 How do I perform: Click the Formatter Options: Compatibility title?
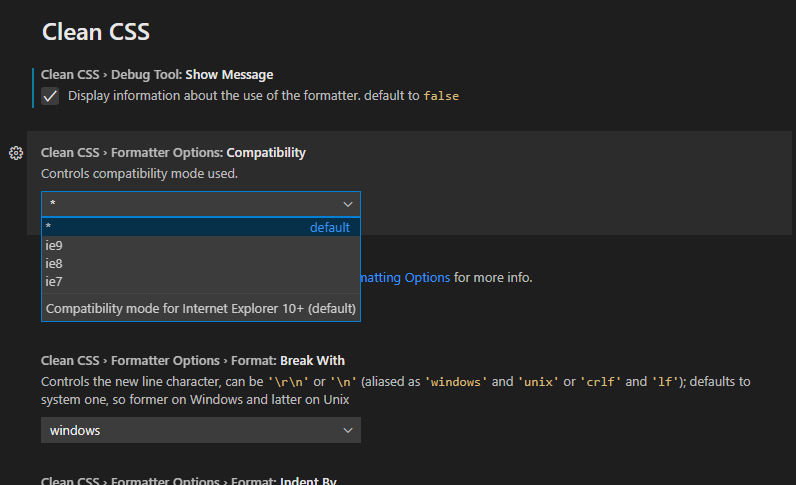point(173,153)
